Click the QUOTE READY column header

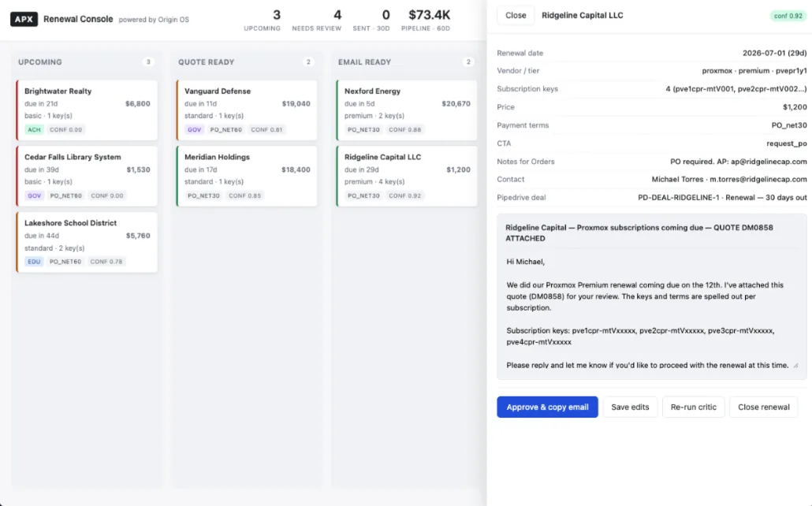[x=206, y=61]
